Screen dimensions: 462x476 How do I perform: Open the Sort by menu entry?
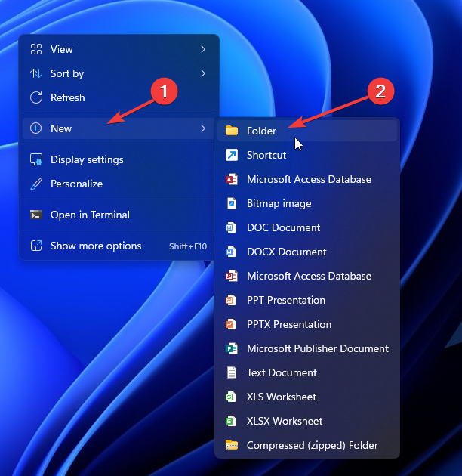point(119,73)
